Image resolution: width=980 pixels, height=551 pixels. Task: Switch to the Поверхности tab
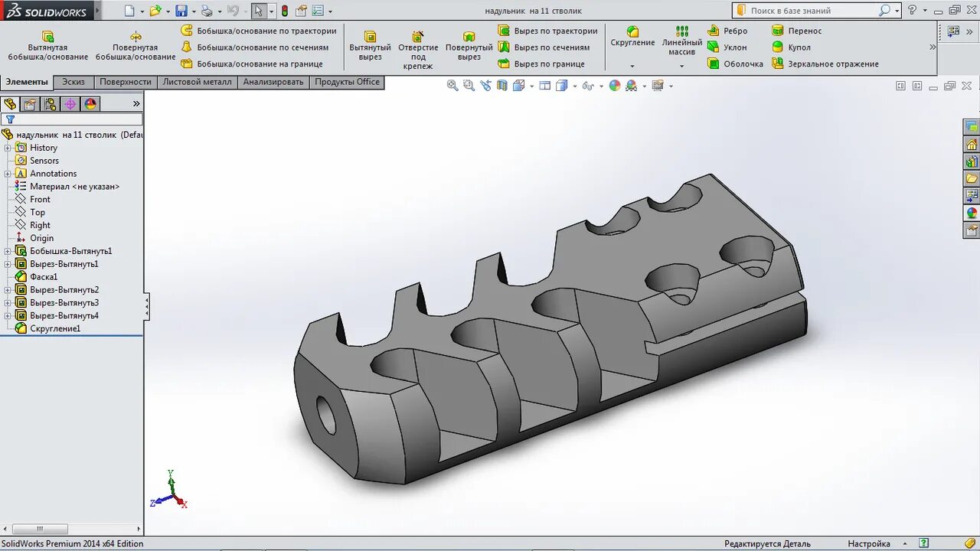point(126,82)
